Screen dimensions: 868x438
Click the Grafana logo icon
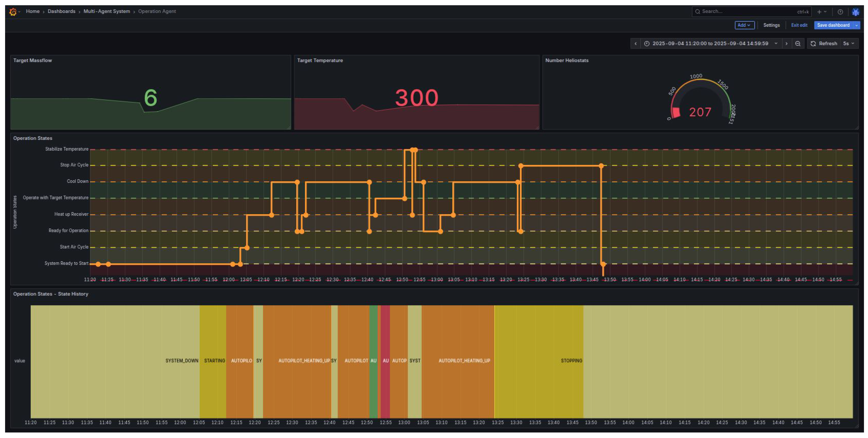(13, 12)
